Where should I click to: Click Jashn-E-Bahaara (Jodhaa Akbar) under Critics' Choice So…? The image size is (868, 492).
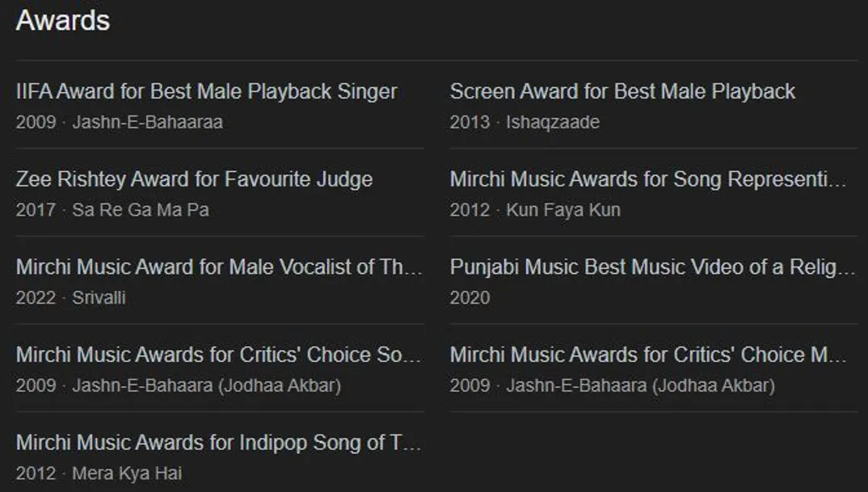click(206, 385)
